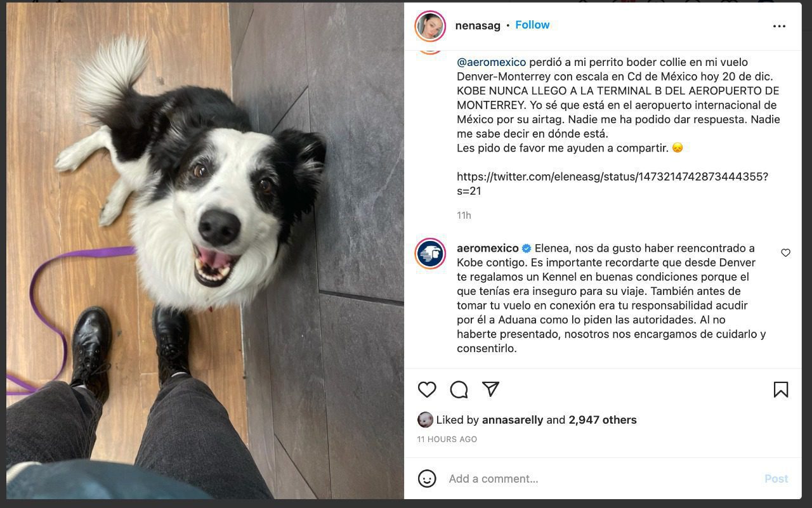The image size is (812, 508).
Task: View the 2,947 others likes list
Action: click(603, 420)
